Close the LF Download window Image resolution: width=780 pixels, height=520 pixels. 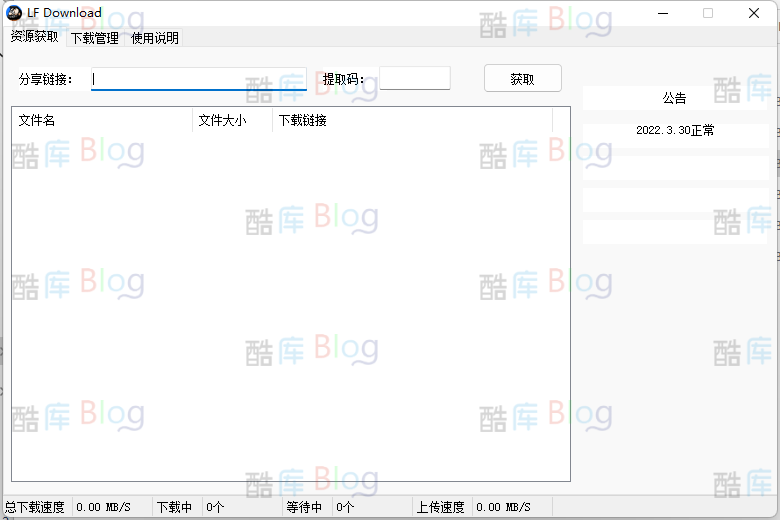(754, 13)
